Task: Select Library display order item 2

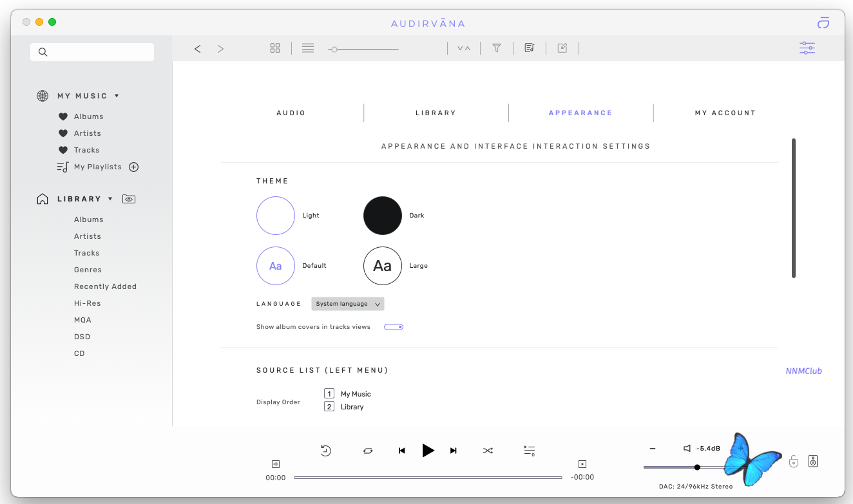Action: coord(344,407)
